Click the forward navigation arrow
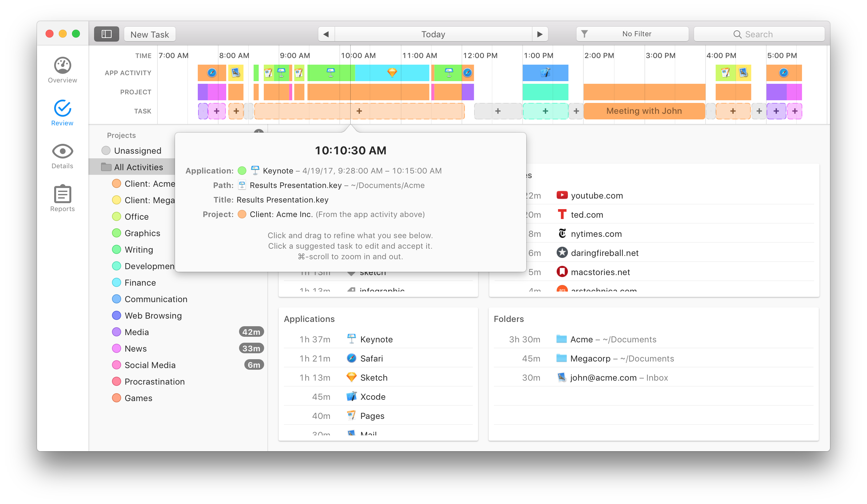This screenshot has height=504, width=867. (x=539, y=34)
